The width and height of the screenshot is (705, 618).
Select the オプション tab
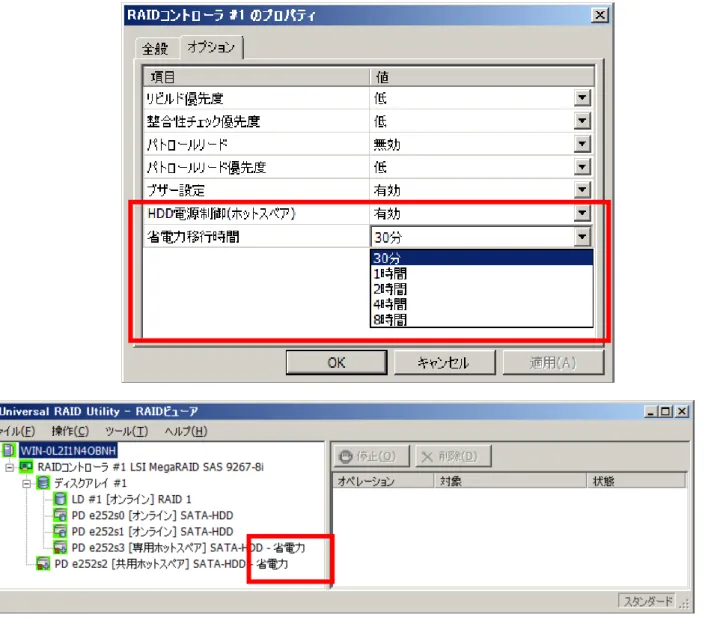coord(211,47)
